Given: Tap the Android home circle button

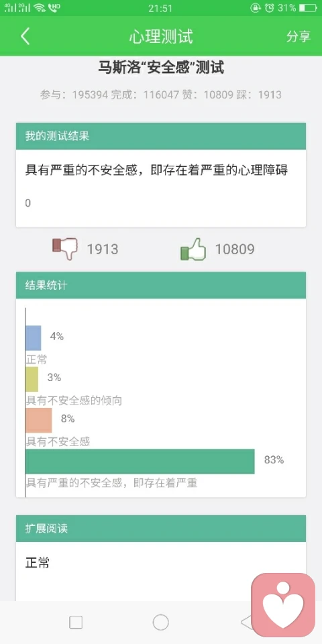Looking at the screenshot, I should click(160, 623).
